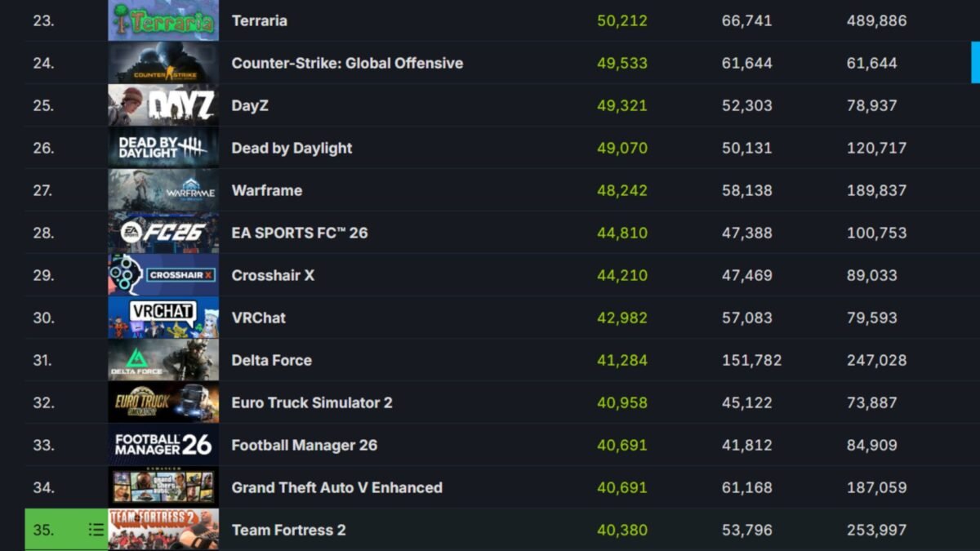The height and width of the screenshot is (551, 980).
Task: Click Warframe's all-time peak 189,837
Action: pos(877,190)
